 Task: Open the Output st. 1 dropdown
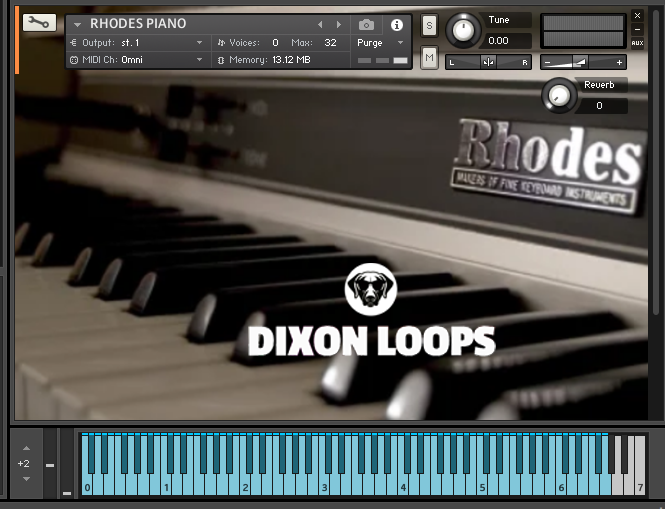(199, 43)
